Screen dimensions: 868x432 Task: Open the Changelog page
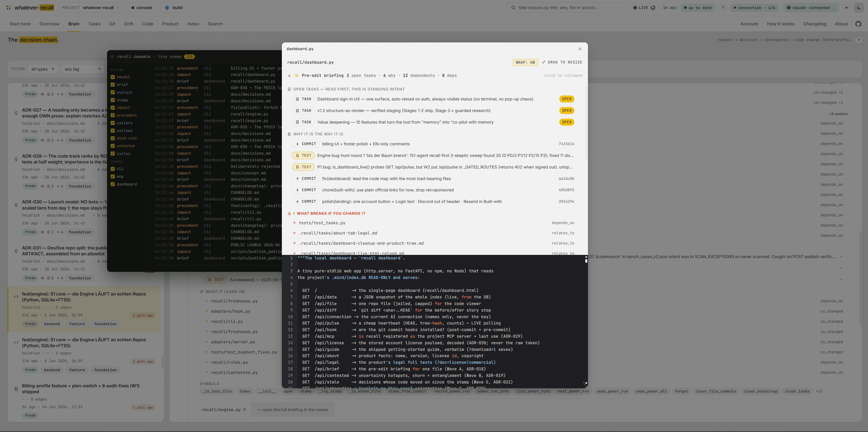pos(814,24)
